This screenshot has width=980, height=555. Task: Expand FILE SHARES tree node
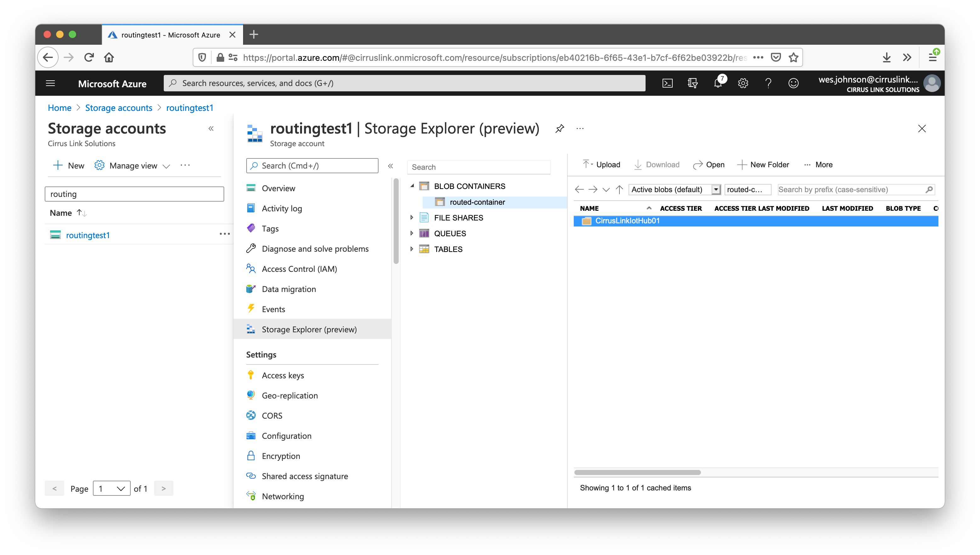tap(412, 218)
